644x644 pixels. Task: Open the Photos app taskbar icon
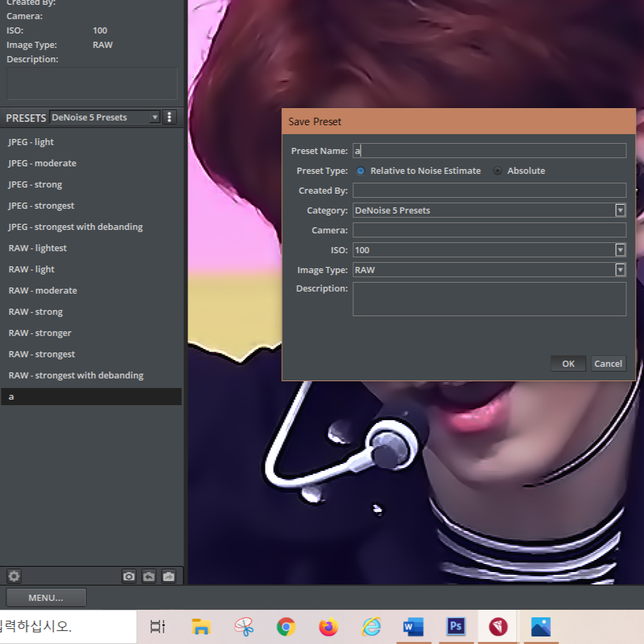(x=541, y=627)
